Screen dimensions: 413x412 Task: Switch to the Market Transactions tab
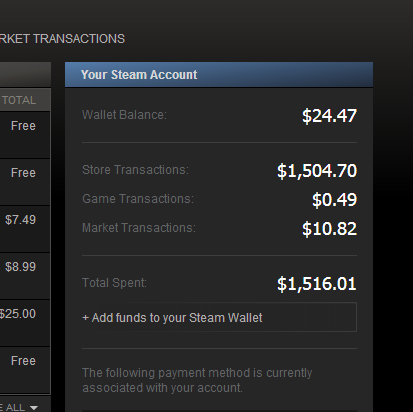point(62,39)
